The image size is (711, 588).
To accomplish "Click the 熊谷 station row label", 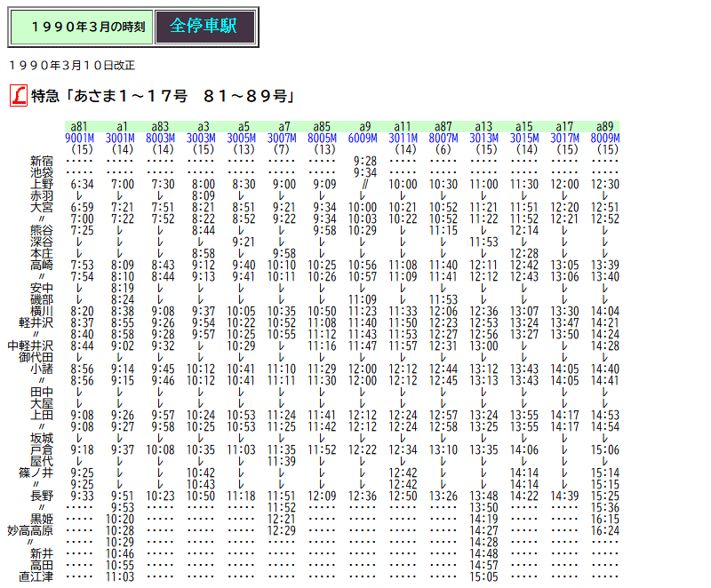I will (x=42, y=231).
